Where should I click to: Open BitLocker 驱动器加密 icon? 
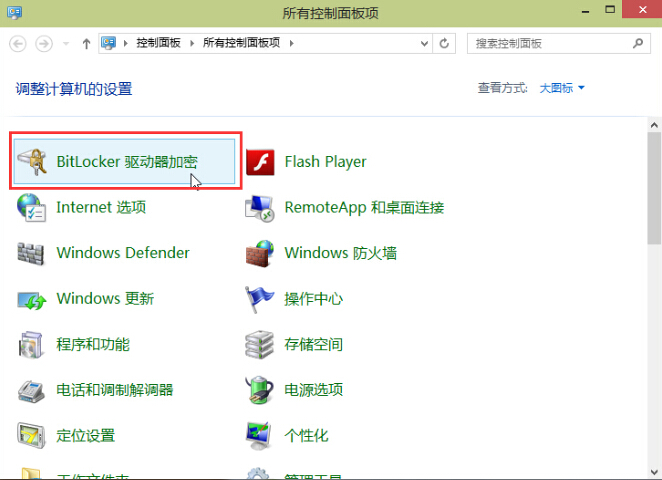[32, 162]
